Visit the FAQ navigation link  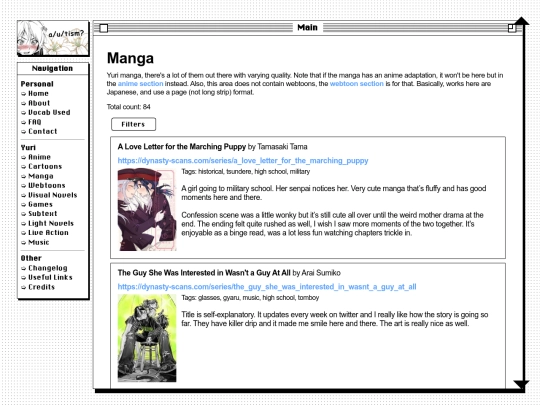[34, 122]
